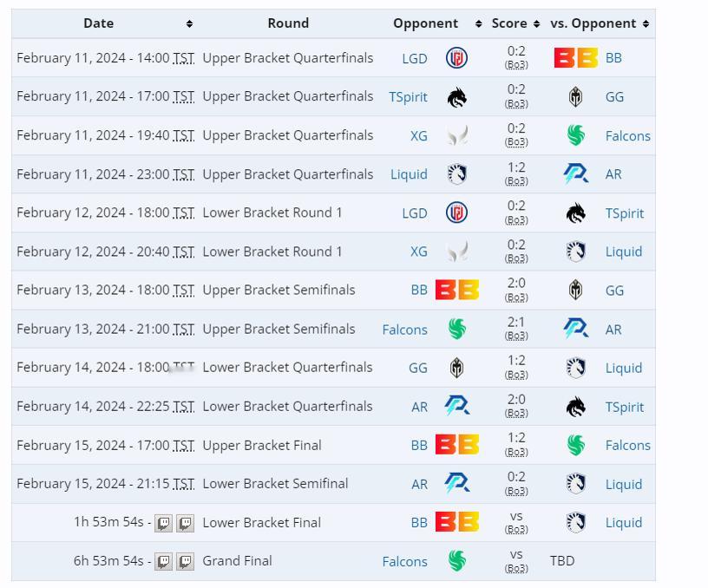The height and width of the screenshot is (588, 708).
Task: Click AR logo in February 11 23:00 row
Action: coord(576,174)
